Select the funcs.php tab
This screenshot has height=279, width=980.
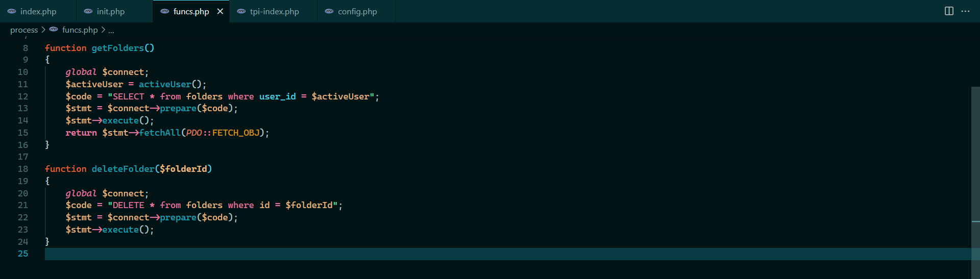pyautogui.click(x=191, y=11)
